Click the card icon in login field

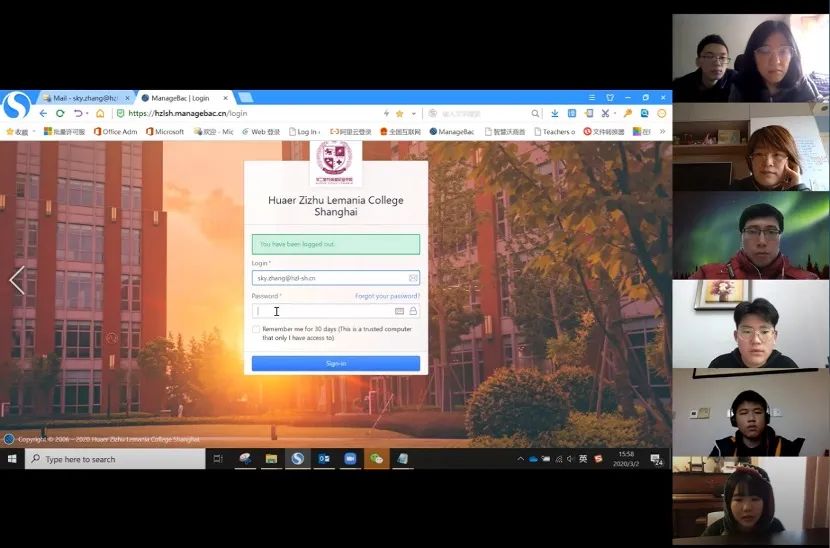tap(413, 278)
